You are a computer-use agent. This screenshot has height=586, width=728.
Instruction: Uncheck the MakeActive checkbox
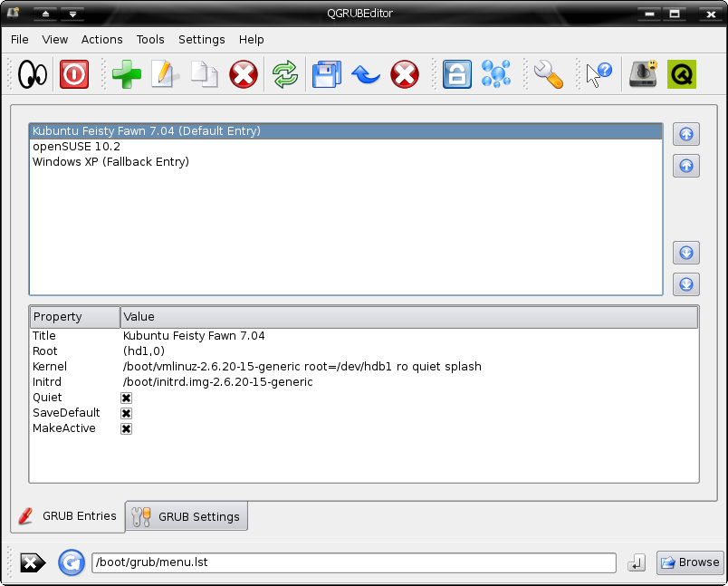[x=127, y=428]
